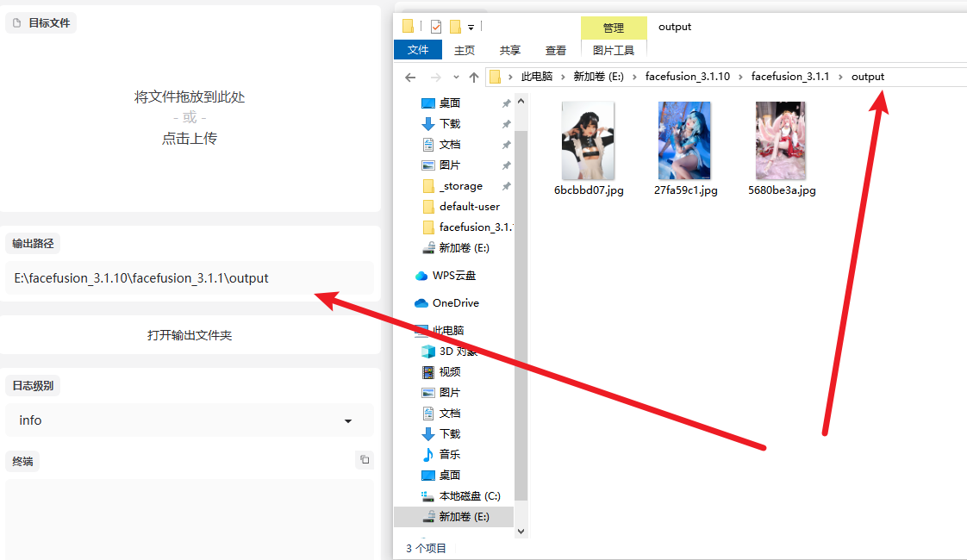The height and width of the screenshot is (560, 967).
Task: Open the 文件 menu tab
Action: 418,50
